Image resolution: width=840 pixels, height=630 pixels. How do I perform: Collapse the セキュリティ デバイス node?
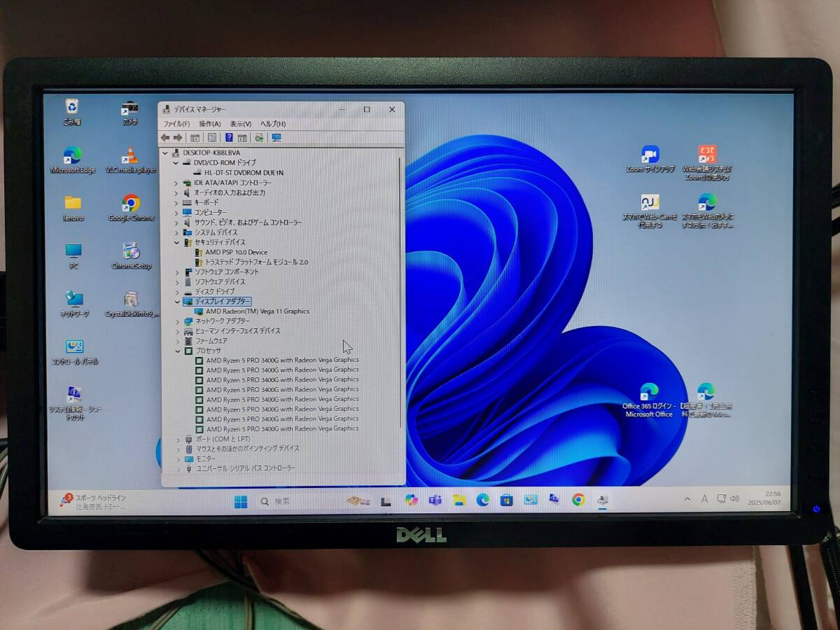[x=177, y=242]
